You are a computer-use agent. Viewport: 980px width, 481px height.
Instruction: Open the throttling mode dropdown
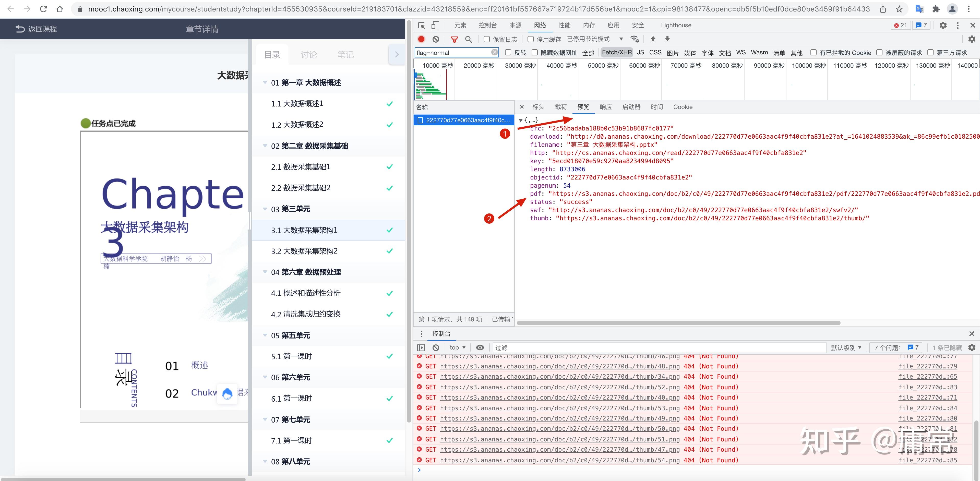tap(595, 39)
